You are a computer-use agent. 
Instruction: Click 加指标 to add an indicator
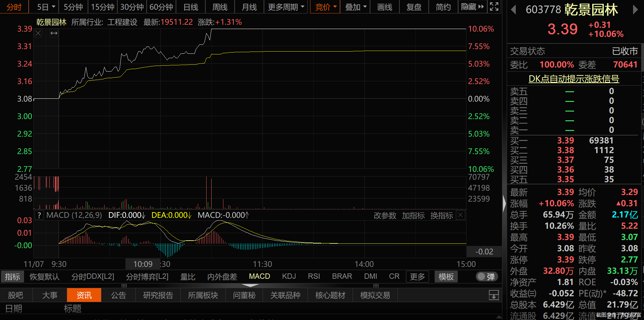tap(413, 215)
